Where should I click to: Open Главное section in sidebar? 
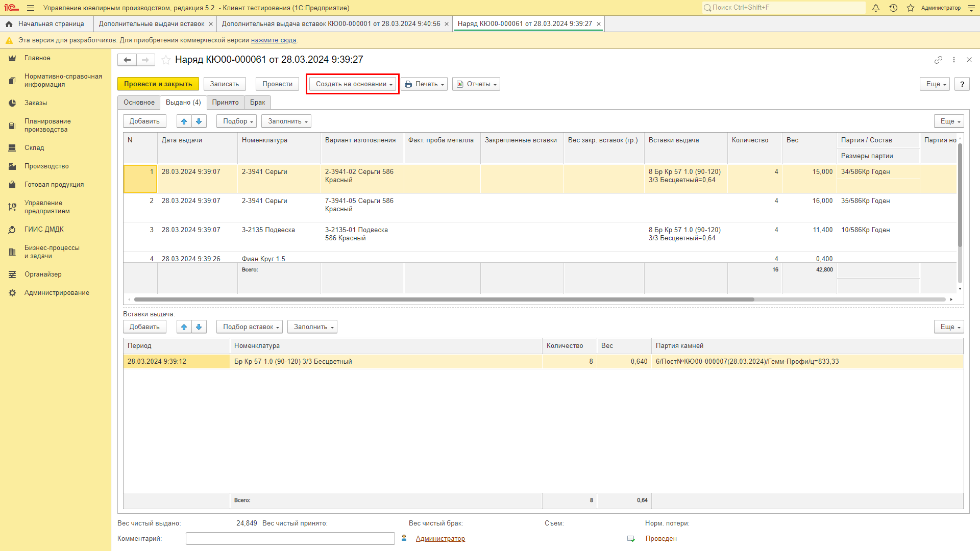(37, 58)
